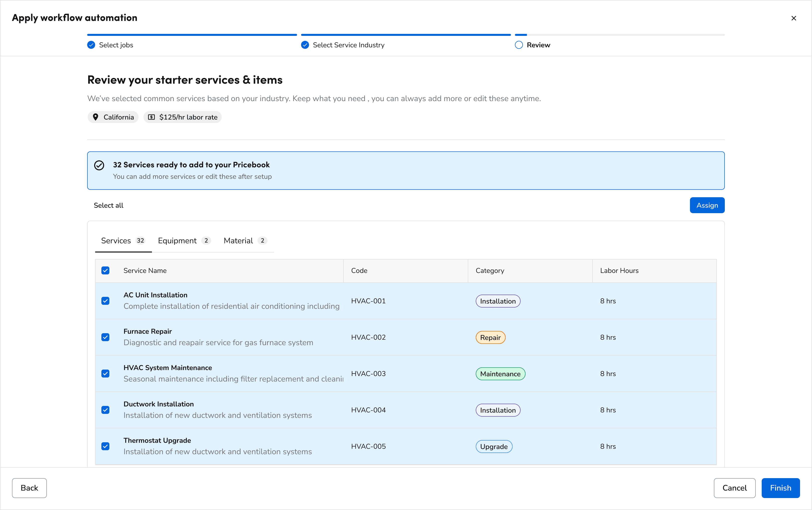Click the Ductwork Installation service name

(x=158, y=404)
